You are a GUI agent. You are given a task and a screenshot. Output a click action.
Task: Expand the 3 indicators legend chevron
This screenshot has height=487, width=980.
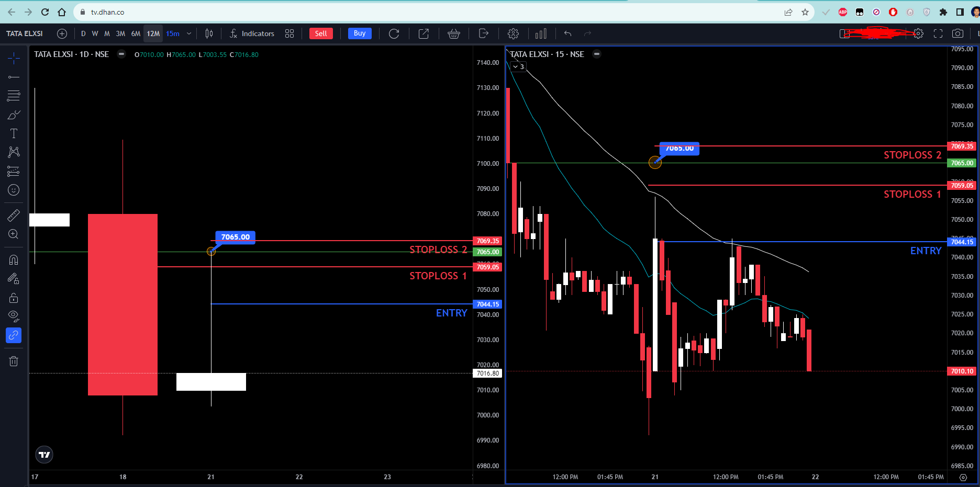point(518,66)
